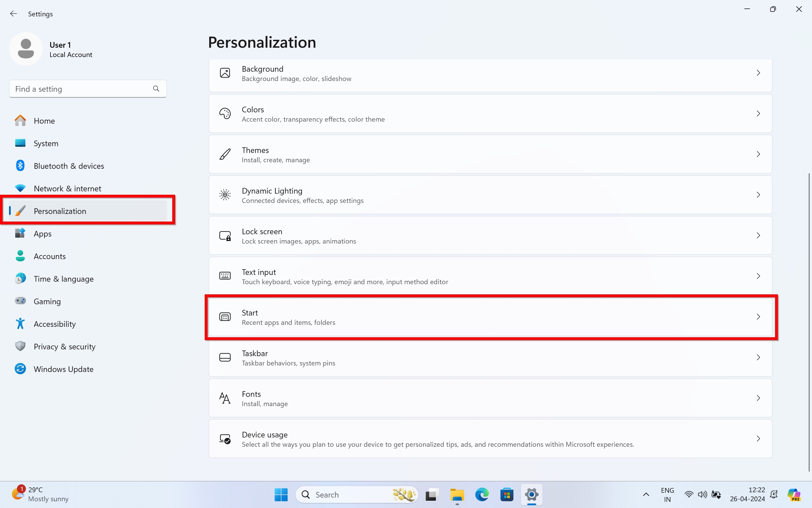The height and width of the screenshot is (508, 812).
Task: Click the Personalization paintbrush icon
Action: [x=20, y=211]
